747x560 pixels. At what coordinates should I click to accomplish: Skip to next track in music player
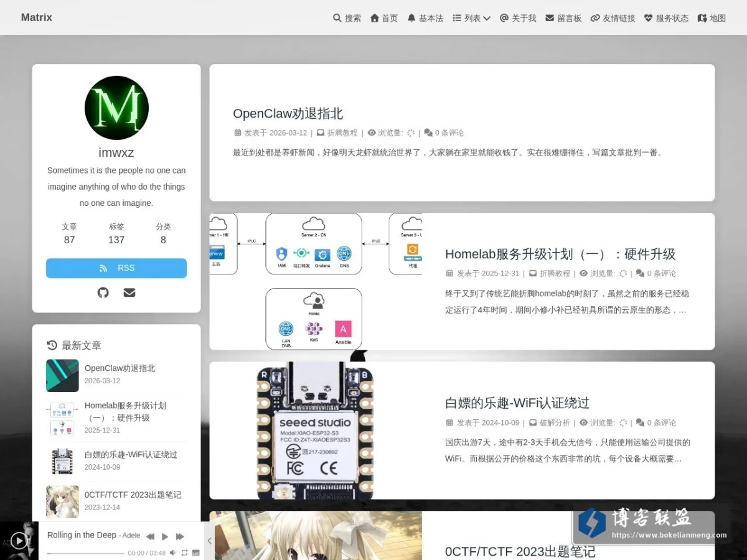(x=180, y=536)
